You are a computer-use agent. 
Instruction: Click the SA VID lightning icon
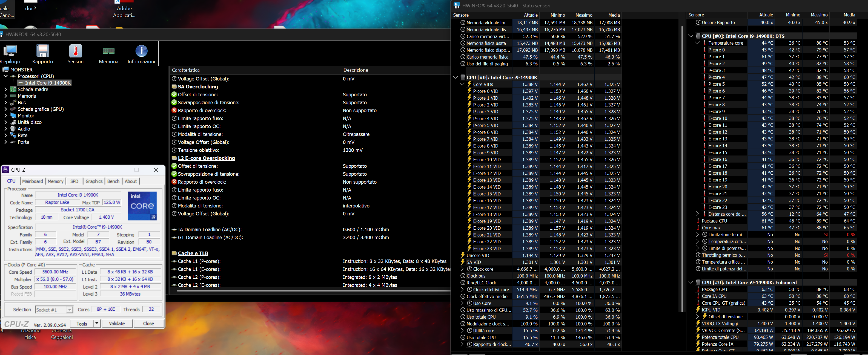click(463, 262)
